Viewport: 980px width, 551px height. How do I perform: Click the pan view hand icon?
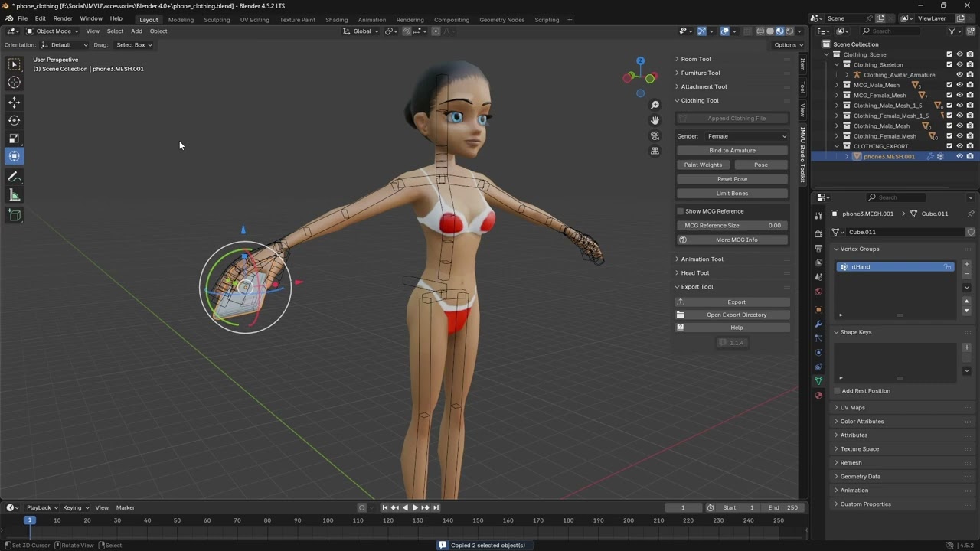click(x=655, y=120)
